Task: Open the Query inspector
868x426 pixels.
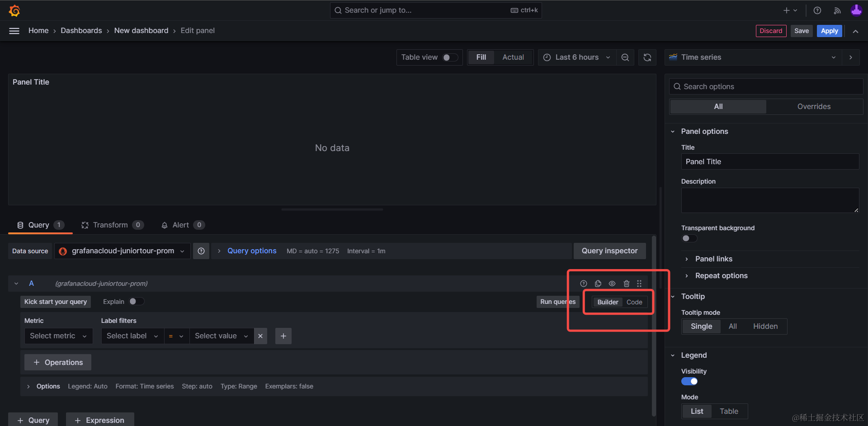Action: pos(609,251)
